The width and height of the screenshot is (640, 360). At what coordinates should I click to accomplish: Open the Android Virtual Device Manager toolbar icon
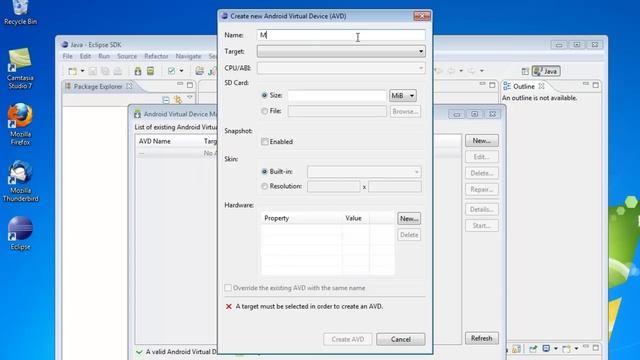click(x=151, y=71)
